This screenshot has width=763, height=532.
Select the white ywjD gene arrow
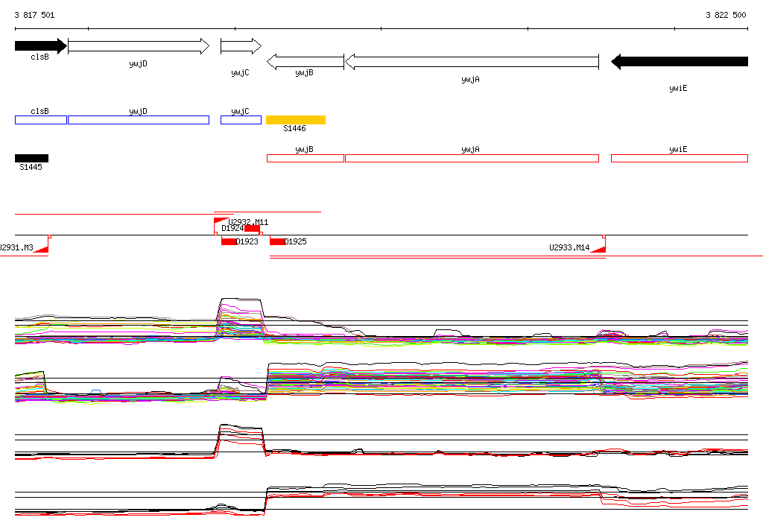139,46
